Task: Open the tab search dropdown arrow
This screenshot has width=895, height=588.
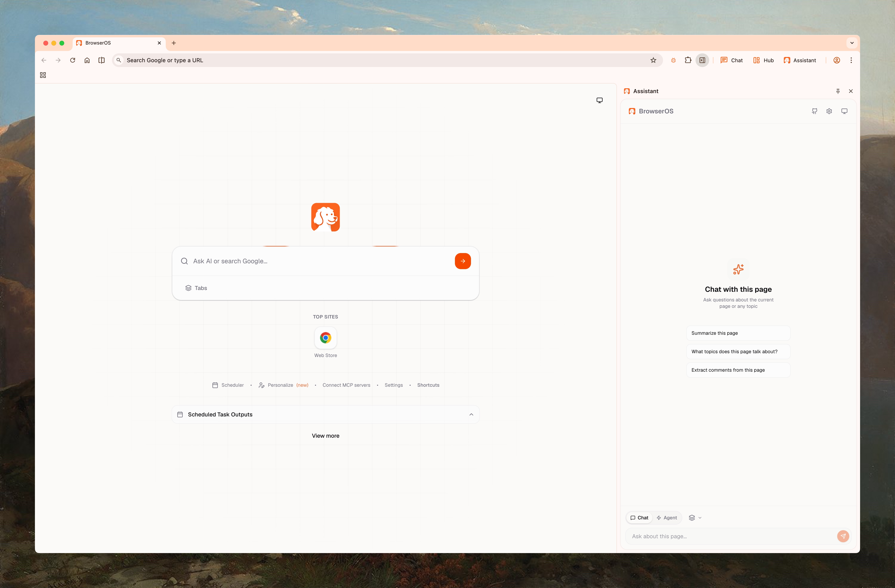Action: coord(852,43)
